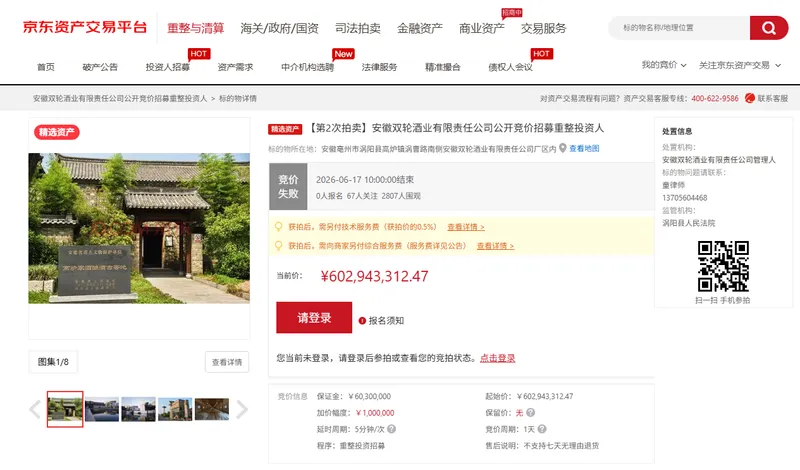Select the fifth gallery thumbnail
The height and width of the screenshot is (470, 800).
212,409
